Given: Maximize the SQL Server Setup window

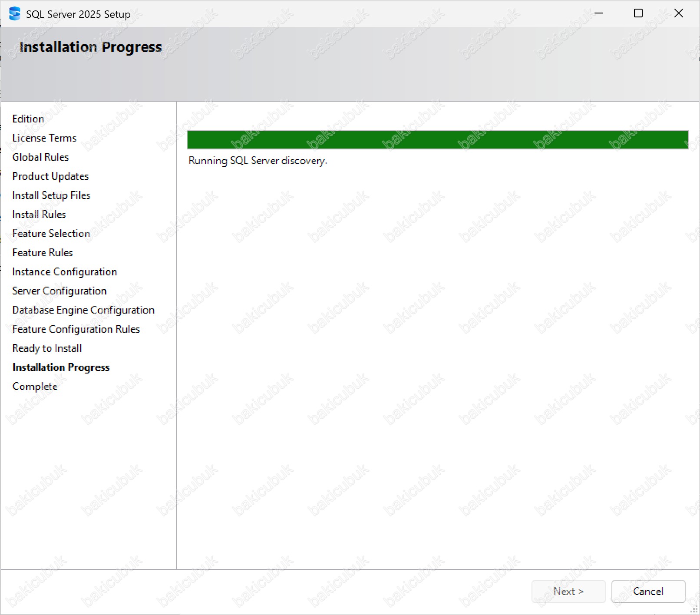Looking at the screenshot, I should [638, 13].
